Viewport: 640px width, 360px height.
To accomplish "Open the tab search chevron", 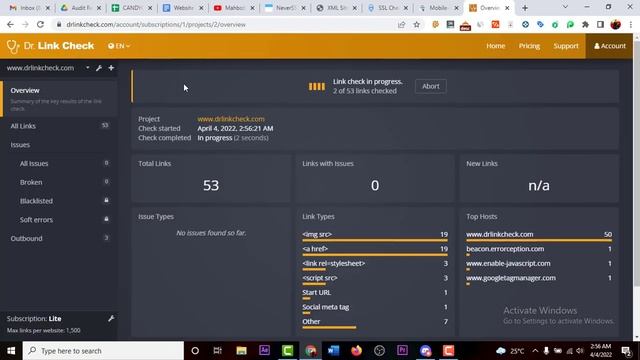I will pos(565,7).
